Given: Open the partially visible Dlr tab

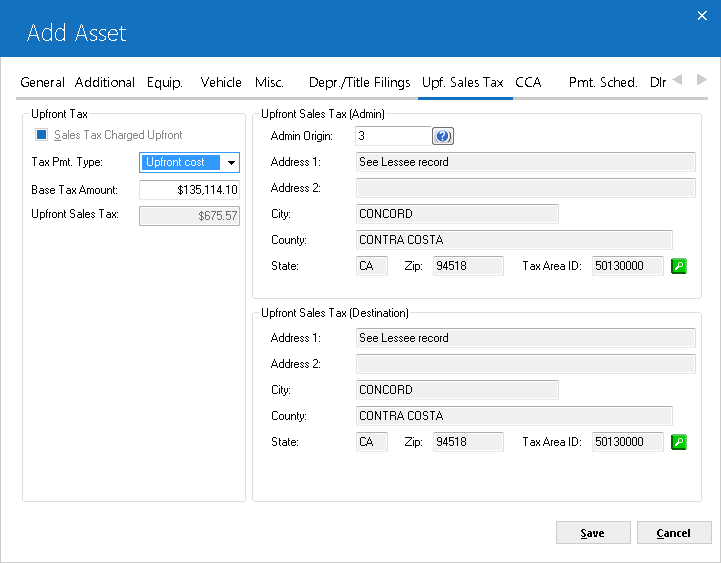Looking at the screenshot, I should tap(658, 82).
